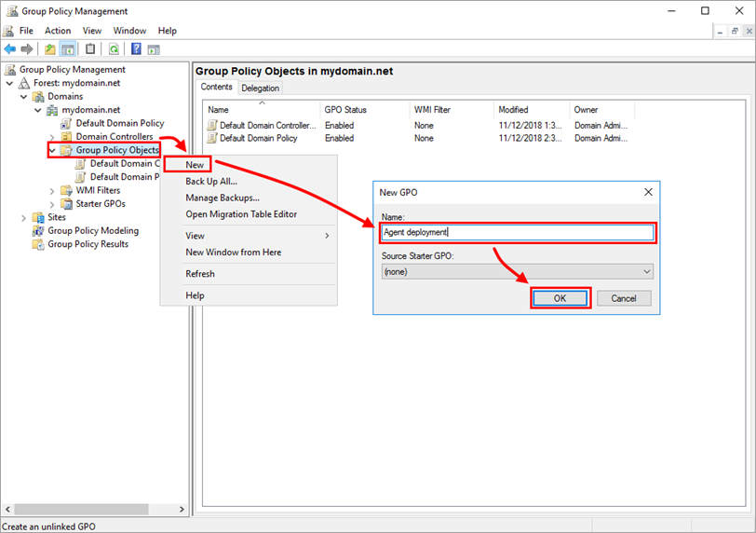This screenshot has width=756, height=533.
Task: Click the Group Policy Results icon
Action: (38, 244)
